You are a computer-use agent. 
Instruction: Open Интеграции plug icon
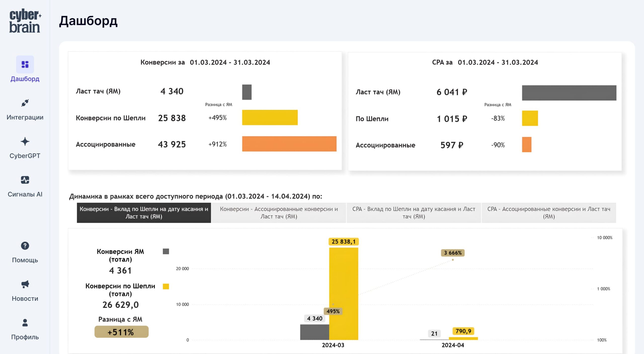pyautogui.click(x=25, y=103)
